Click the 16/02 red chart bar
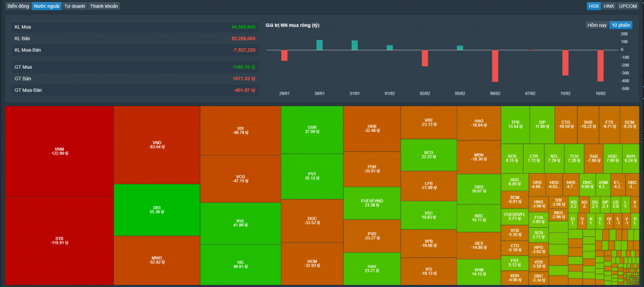The width and height of the screenshot is (644, 287). tap(600, 66)
